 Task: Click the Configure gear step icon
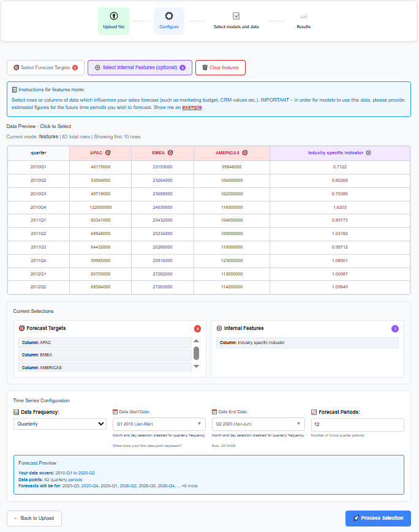pyautogui.click(x=168, y=16)
